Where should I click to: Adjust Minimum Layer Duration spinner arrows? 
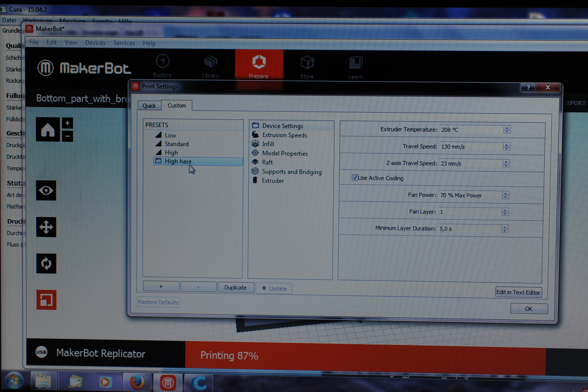505,229
